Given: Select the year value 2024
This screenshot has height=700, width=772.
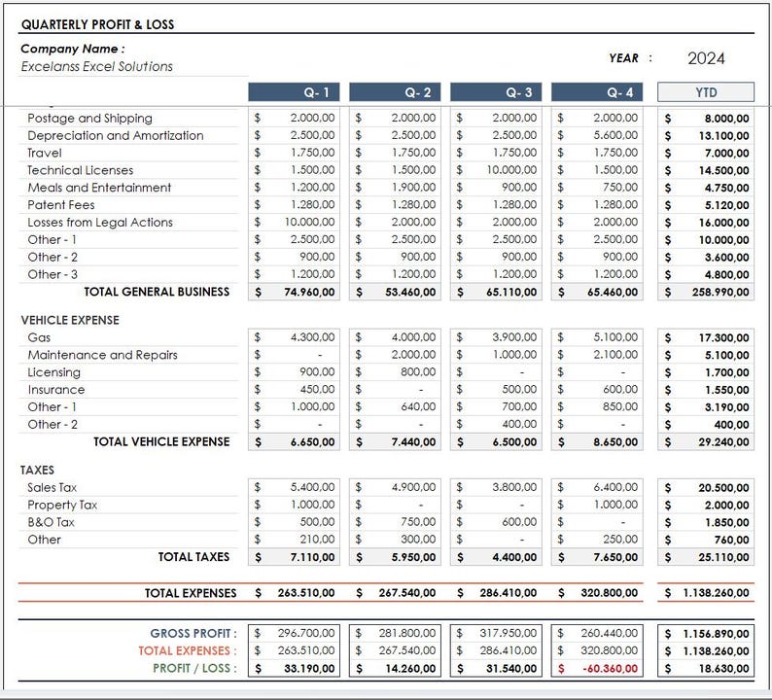Looking at the screenshot, I should click(x=706, y=58).
